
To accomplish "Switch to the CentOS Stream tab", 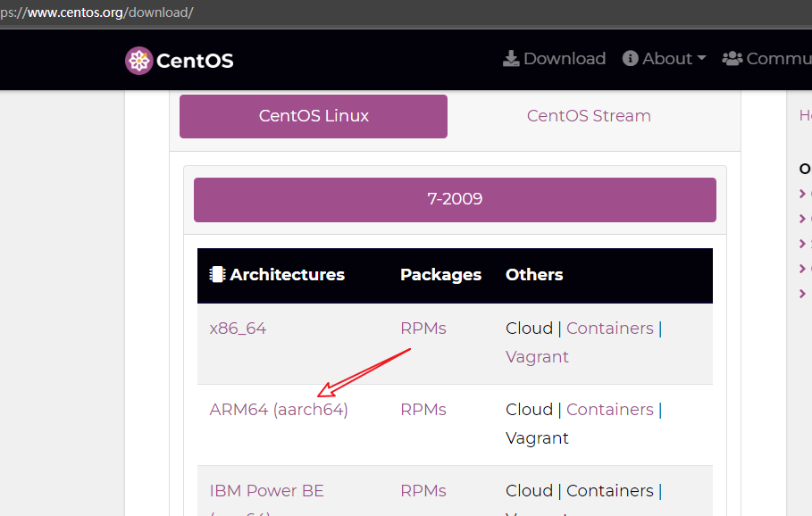I will click(589, 116).
